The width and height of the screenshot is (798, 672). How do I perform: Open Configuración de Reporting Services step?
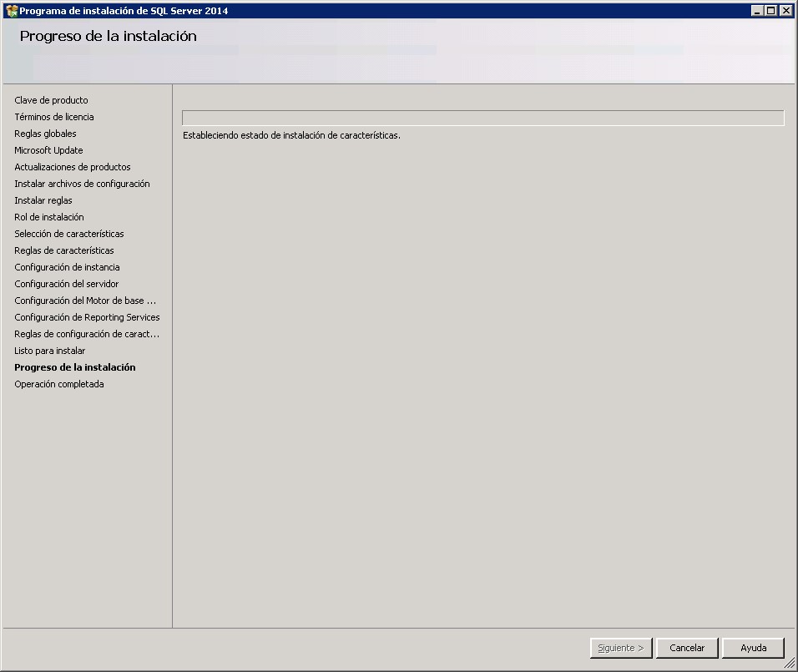click(x=87, y=317)
